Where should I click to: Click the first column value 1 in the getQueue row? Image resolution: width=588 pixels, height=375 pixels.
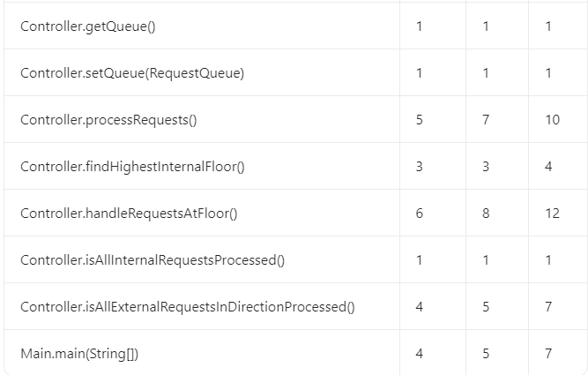pyautogui.click(x=419, y=26)
